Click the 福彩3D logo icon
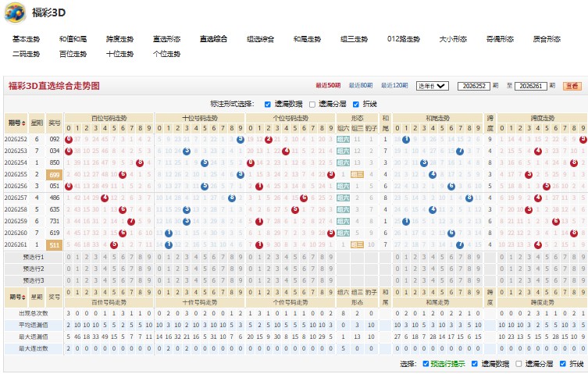The image size is (588, 374). point(15,12)
